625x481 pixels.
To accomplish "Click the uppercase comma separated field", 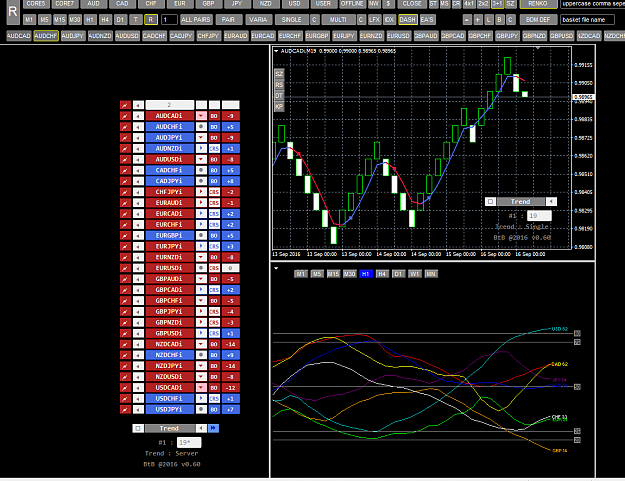I will [x=593, y=4].
